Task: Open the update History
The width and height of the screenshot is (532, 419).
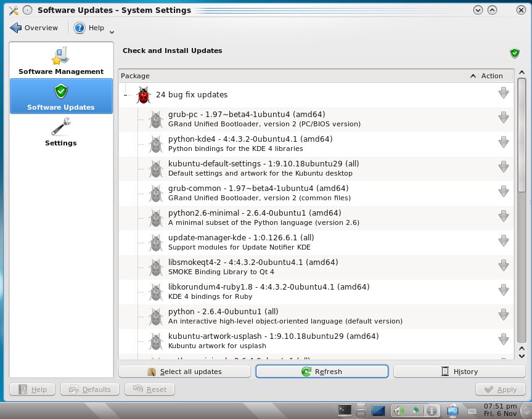Action: click(x=459, y=372)
